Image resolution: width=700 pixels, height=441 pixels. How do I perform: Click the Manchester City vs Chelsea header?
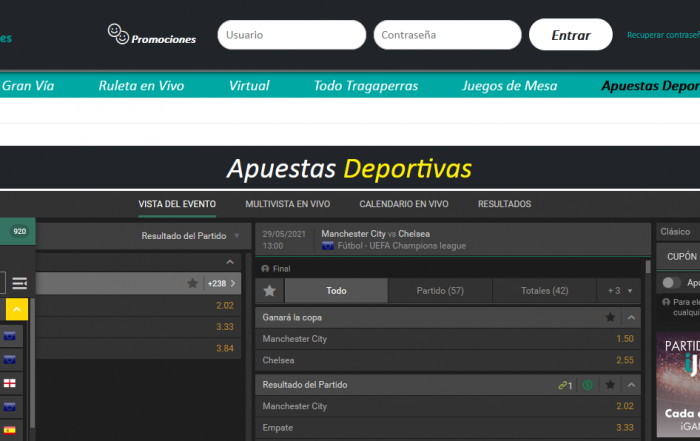click(375, 234)
